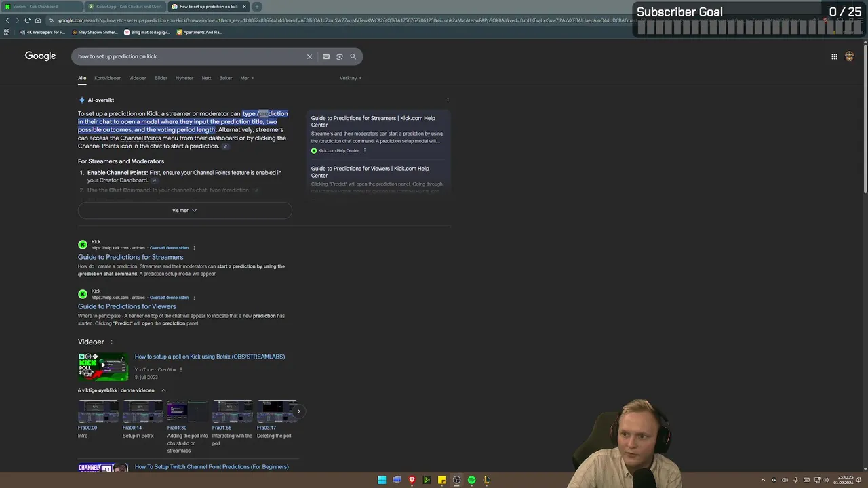Viewport: 868px width, 488px height.
Task: Open the bookmarks apps grid icon
Action: click(x=7, y=32)
